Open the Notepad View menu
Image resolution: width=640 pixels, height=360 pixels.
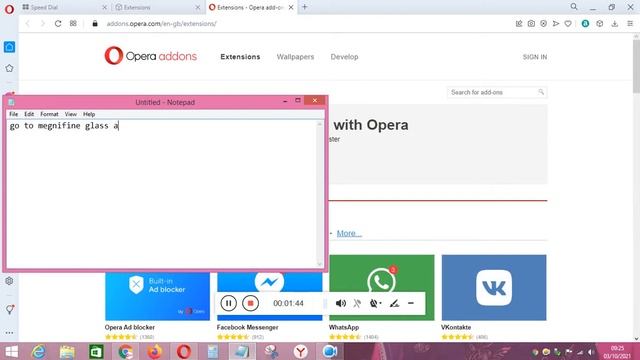click(71, 114)
